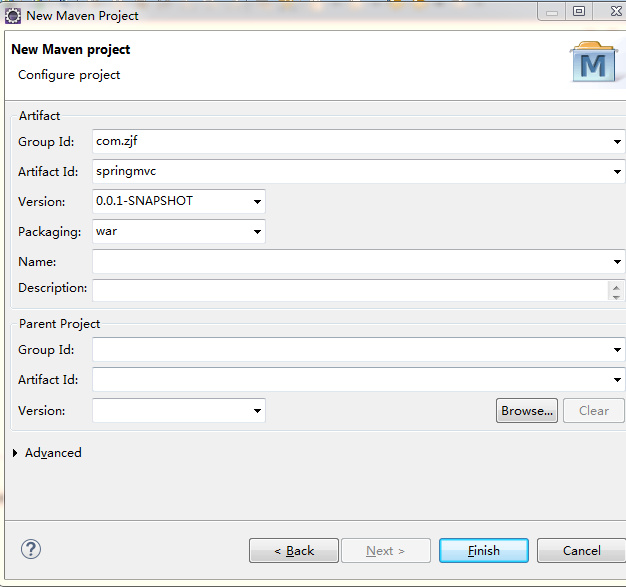Click the Maven M wizard icon
626x587 pixels.
pos(594,62)
